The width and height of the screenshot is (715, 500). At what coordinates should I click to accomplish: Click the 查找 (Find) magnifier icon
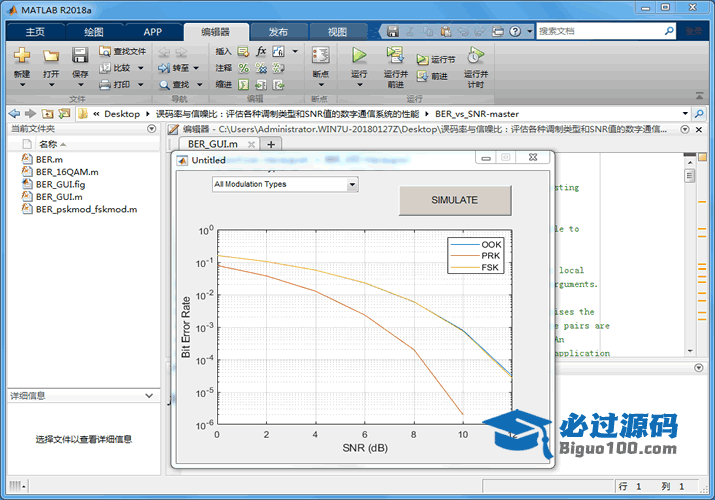coord(164,85)
